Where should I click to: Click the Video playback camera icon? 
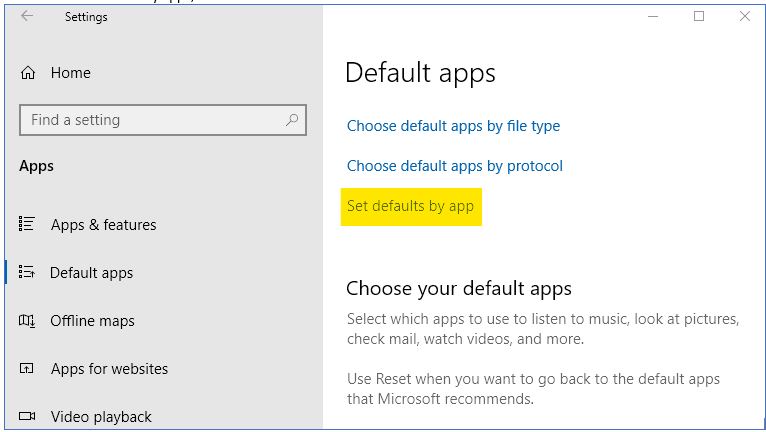(x=28, y=417)
